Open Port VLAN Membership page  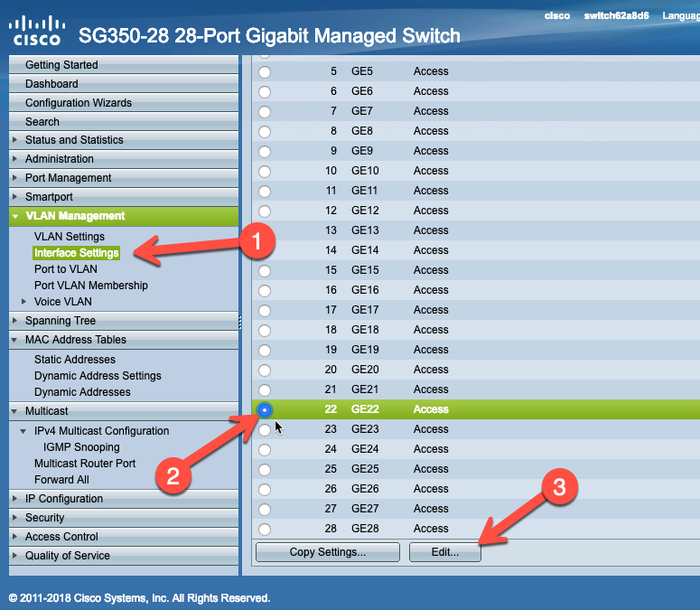click(91, 286)
